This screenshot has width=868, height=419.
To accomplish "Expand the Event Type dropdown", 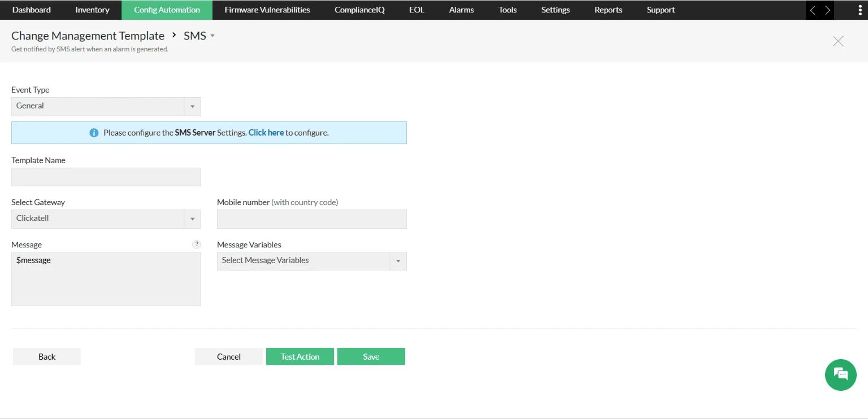I will click(106, 106).
